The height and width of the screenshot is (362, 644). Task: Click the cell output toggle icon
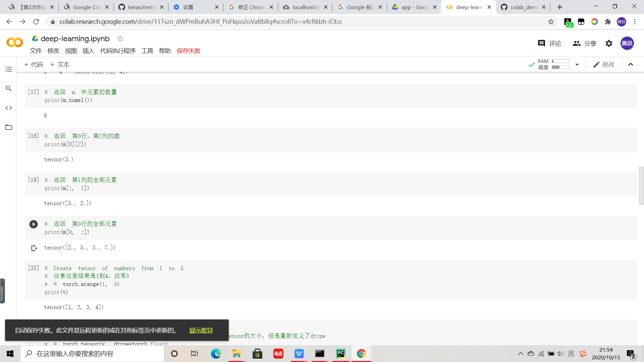[34, 248]
